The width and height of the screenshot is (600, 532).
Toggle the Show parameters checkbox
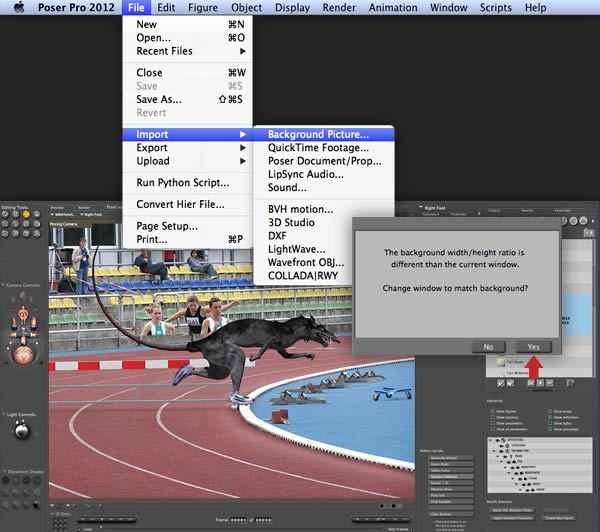coord(493,423)
